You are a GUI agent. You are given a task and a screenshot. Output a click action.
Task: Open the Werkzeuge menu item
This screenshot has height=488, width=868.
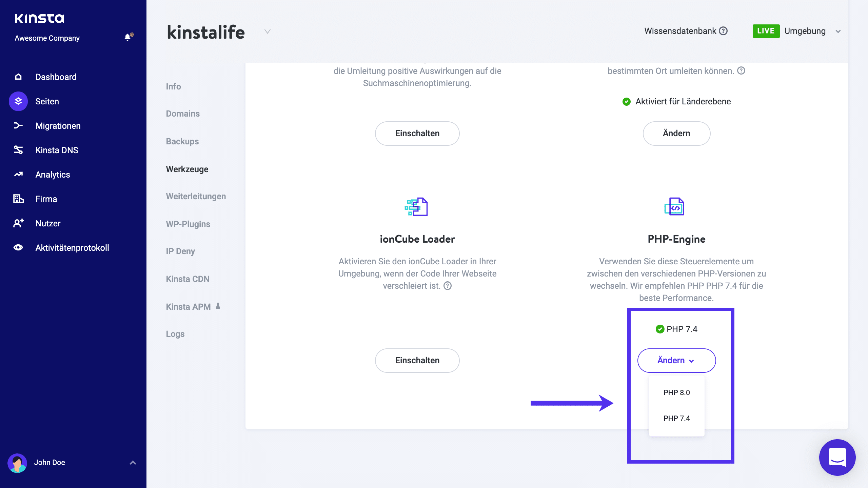[x=187, y=169]
